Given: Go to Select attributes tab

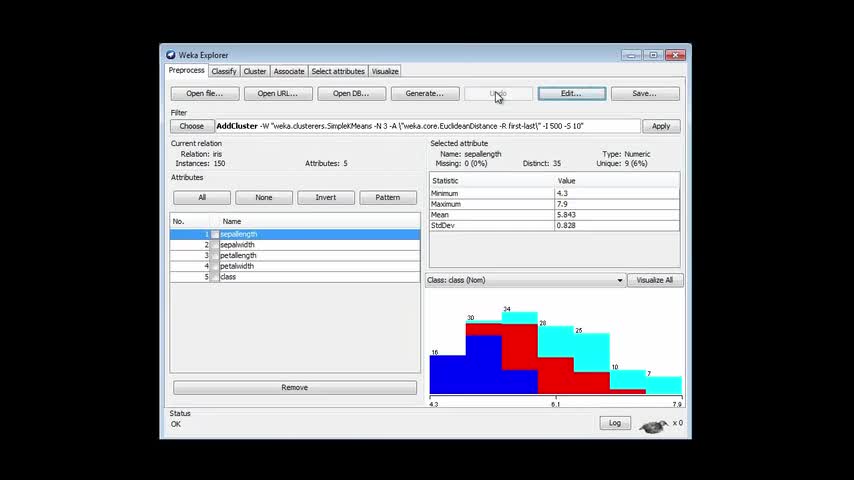Looking at the screenshot, I should click(338, 71).
